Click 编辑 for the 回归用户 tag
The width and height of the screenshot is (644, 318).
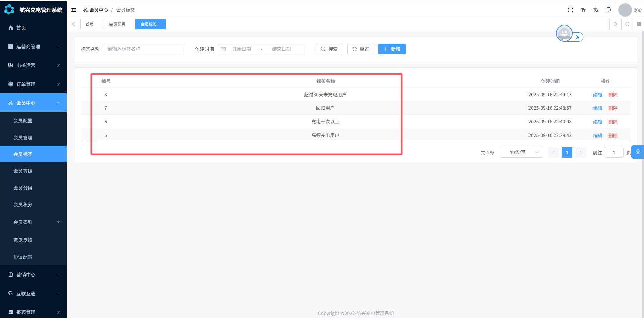pos(597,108)
